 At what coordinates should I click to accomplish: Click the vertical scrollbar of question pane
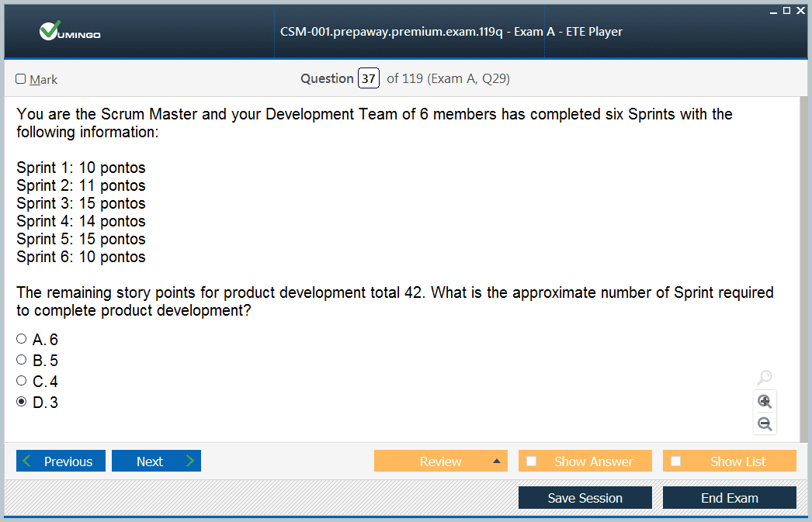click(x=803, y=264)
